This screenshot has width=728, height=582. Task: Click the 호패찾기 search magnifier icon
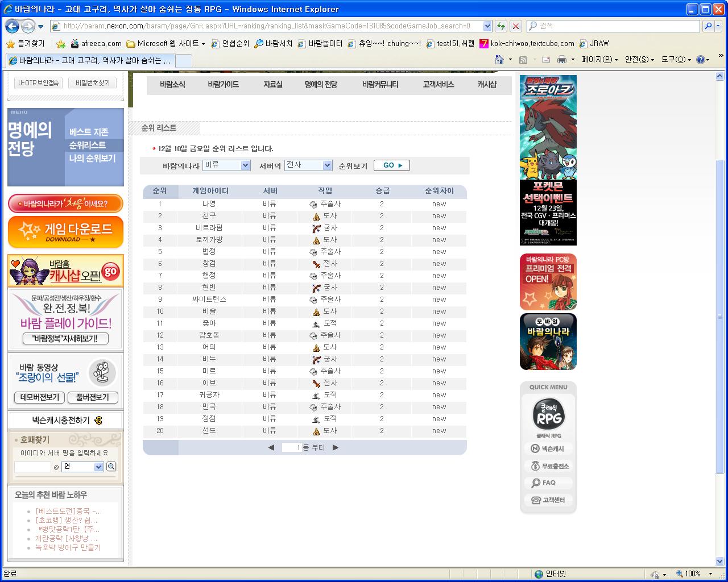tap(111, 466)
